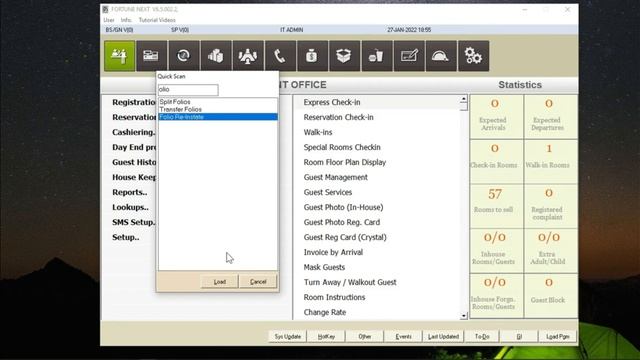
Task: Open Room Floor Plan Display
Action: (x=345, y=162)
